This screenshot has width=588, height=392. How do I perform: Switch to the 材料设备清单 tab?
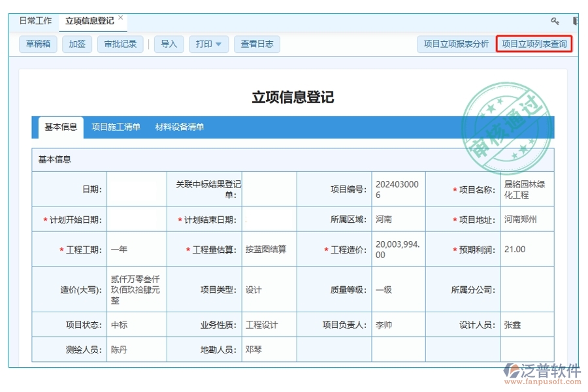(x=179, y=127)
